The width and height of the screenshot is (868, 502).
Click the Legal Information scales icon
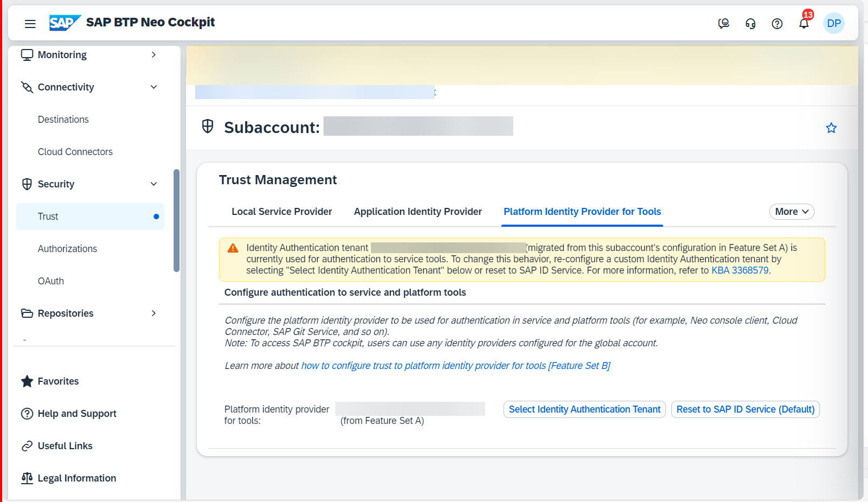27,478
